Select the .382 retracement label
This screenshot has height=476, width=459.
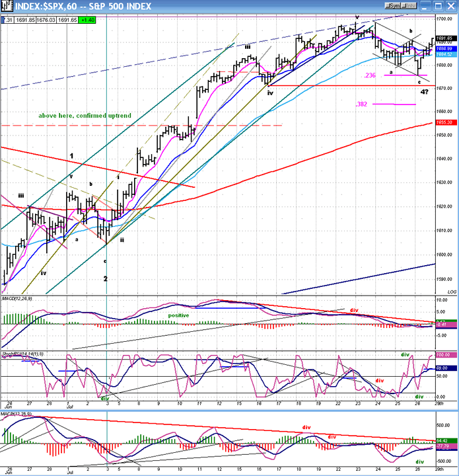pos(361,104)
